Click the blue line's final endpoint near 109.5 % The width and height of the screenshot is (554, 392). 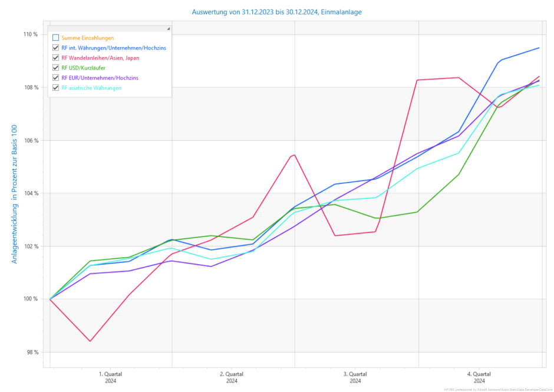click(x=539, y=48)
